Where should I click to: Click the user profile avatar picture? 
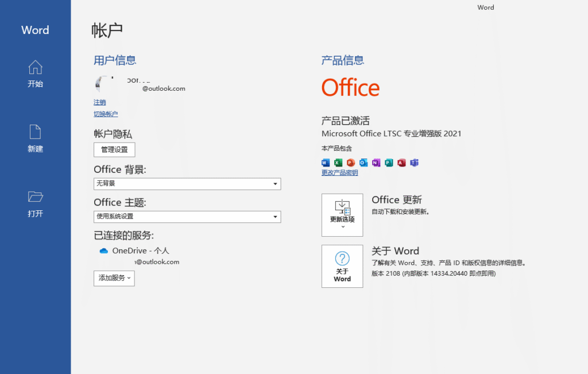click(x=103, y=84)
